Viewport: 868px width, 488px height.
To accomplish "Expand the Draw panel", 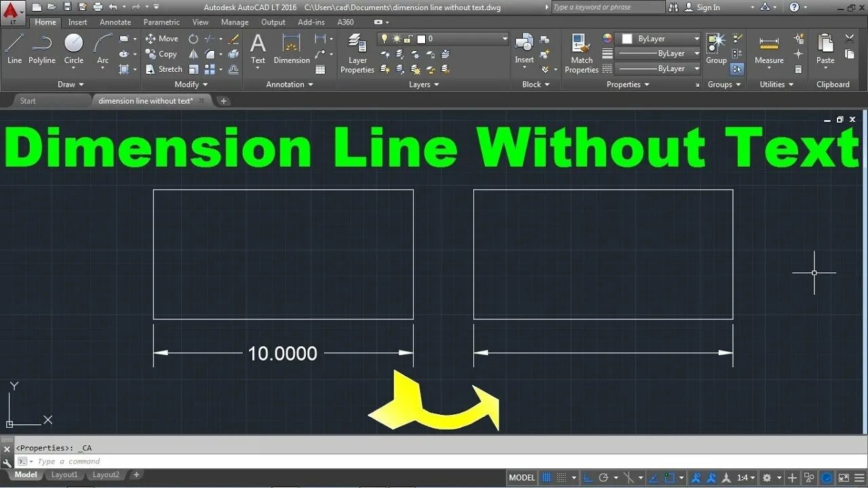I will (71, 85).
